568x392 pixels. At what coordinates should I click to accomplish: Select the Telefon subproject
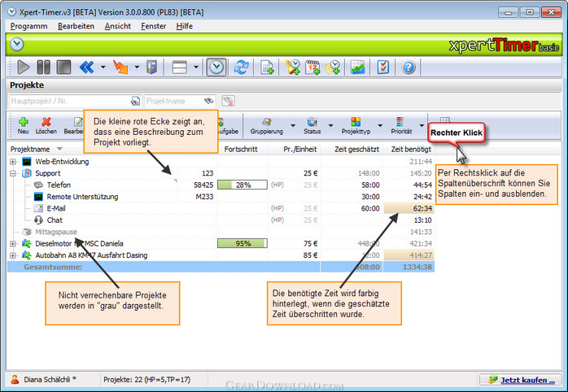[x=59, y=185]
